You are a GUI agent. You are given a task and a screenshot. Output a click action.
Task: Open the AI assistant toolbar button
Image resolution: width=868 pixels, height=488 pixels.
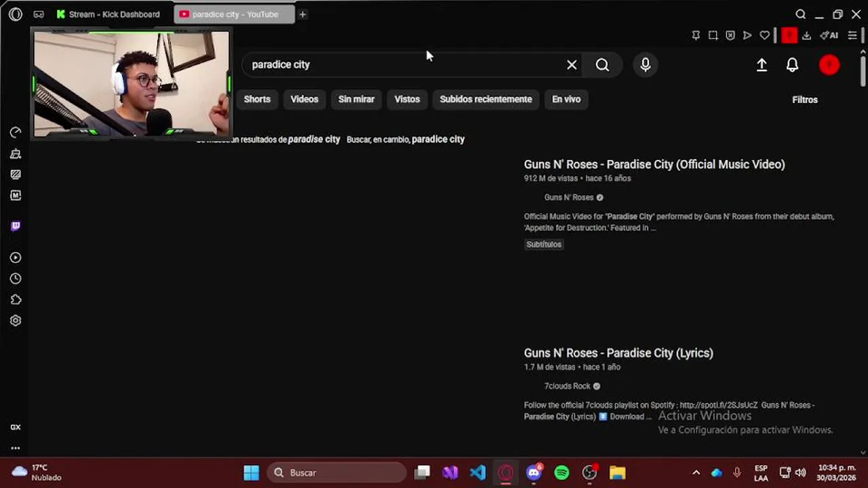coord(829,35)
